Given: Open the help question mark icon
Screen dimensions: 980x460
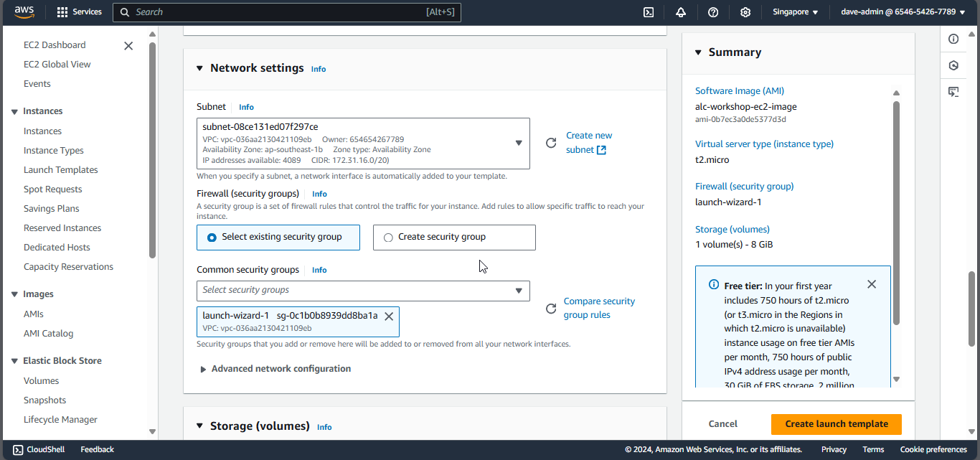Looking at the screenshot, I should (x=713, y=12).
